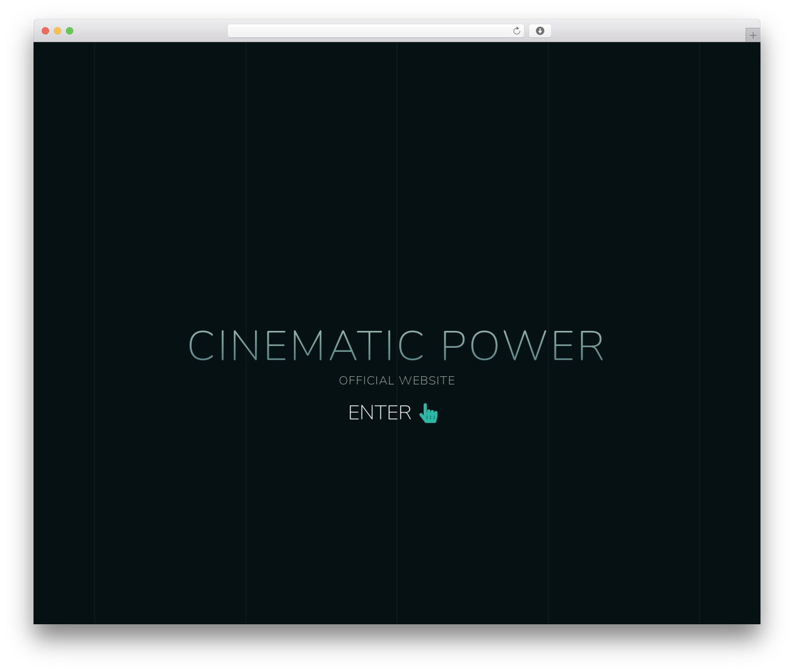
Task: Maximize the window using green button
Action: 69,31
